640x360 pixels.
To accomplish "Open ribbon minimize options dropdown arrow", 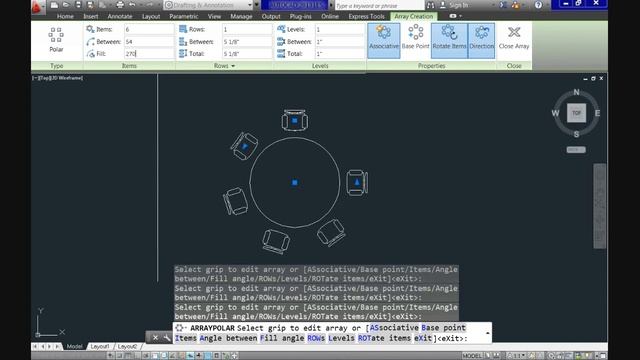I will [460, 16].
